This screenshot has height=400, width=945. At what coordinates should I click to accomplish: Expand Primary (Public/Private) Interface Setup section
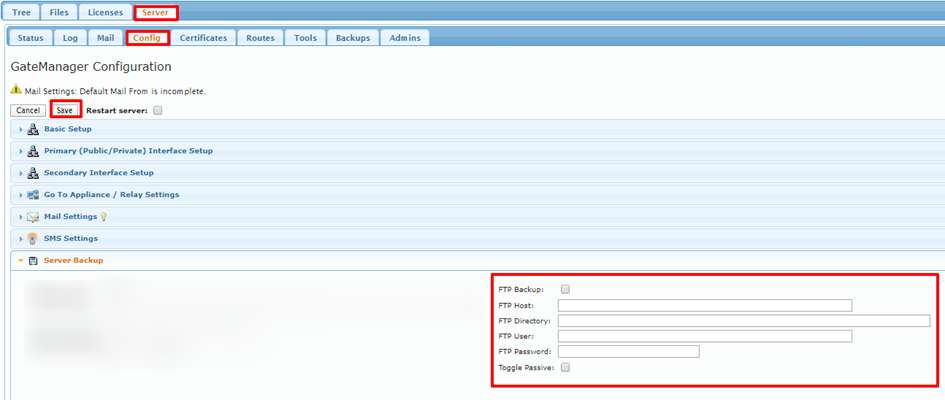477,151
